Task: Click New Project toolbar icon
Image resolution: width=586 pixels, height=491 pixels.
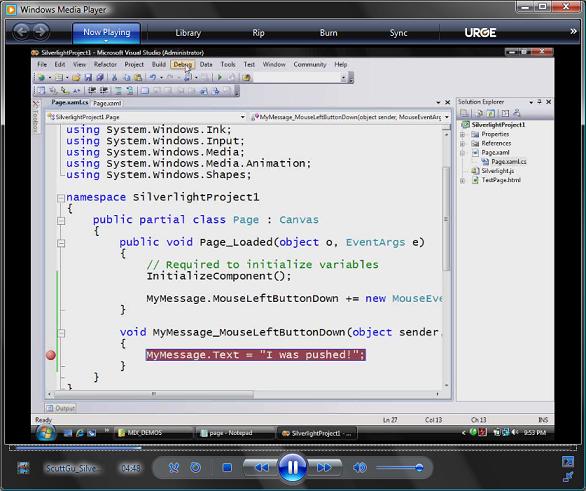Action: 41,78
